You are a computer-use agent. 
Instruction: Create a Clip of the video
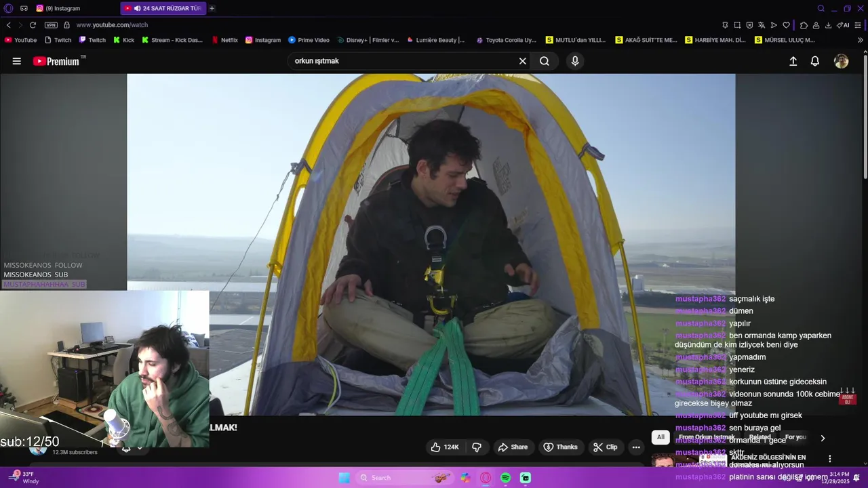pyautogui.click(x=605, y=447)
